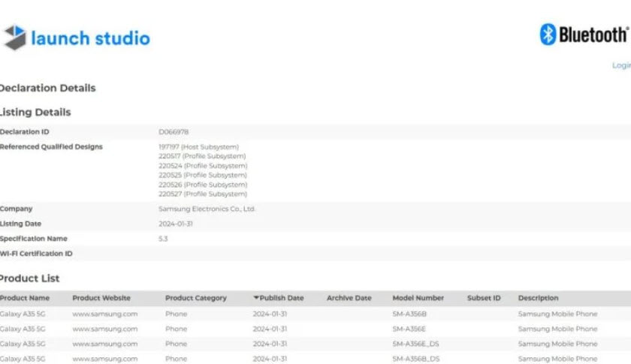Click the Publish Date sort arrow
631x364 pixels.
tap(256, 298)
